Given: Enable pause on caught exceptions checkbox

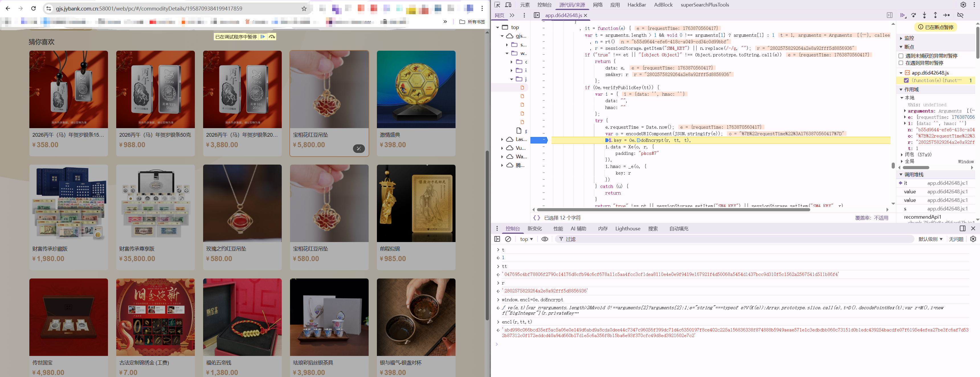Looking at the screenshot, I should 901,63.
